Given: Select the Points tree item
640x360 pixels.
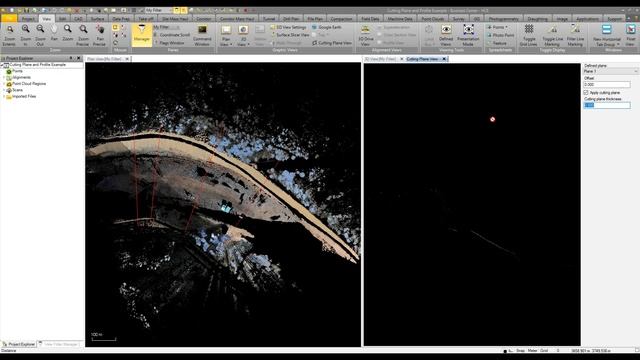Looking at the screenshot, I should pos(17,71).
